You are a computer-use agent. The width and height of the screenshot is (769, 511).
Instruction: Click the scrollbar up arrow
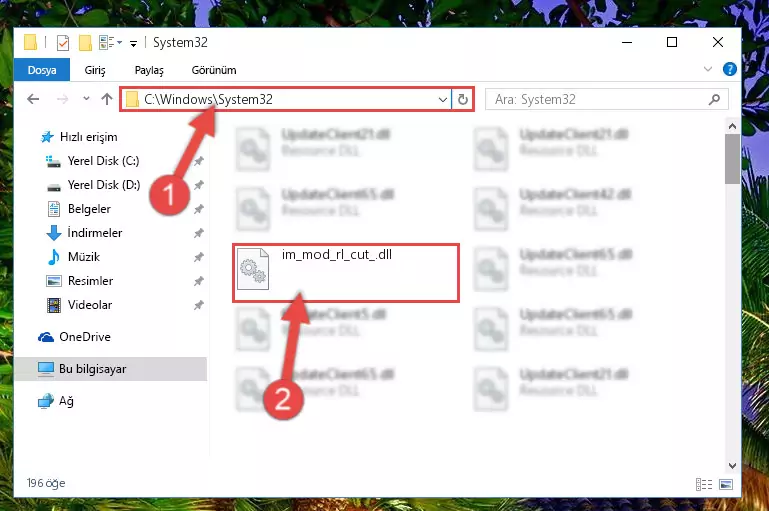(732, 126)
